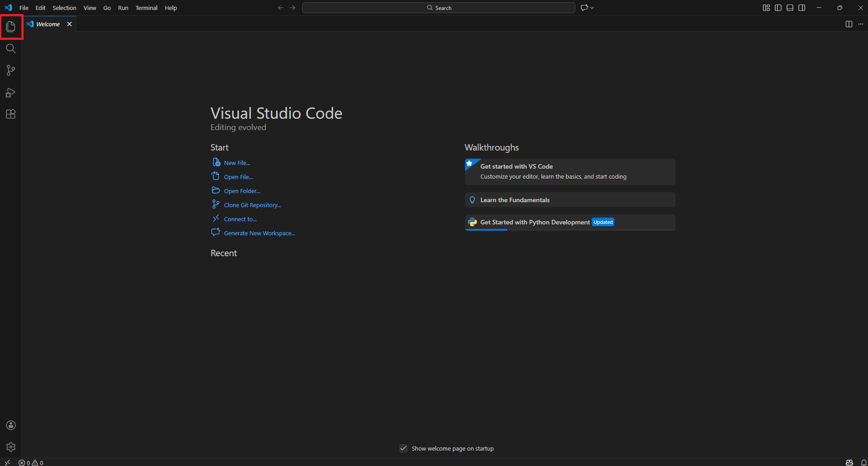Open the Edit menu
The width and height of the screenshot is (868, 466).
pyautogui.click(x=40, y=8)
